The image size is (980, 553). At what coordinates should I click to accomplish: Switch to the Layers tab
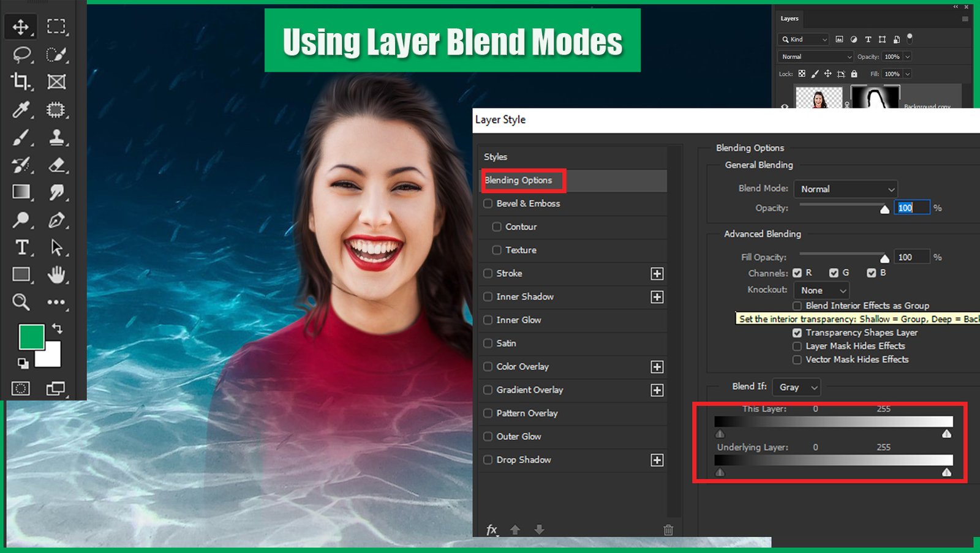pos(790,18)
